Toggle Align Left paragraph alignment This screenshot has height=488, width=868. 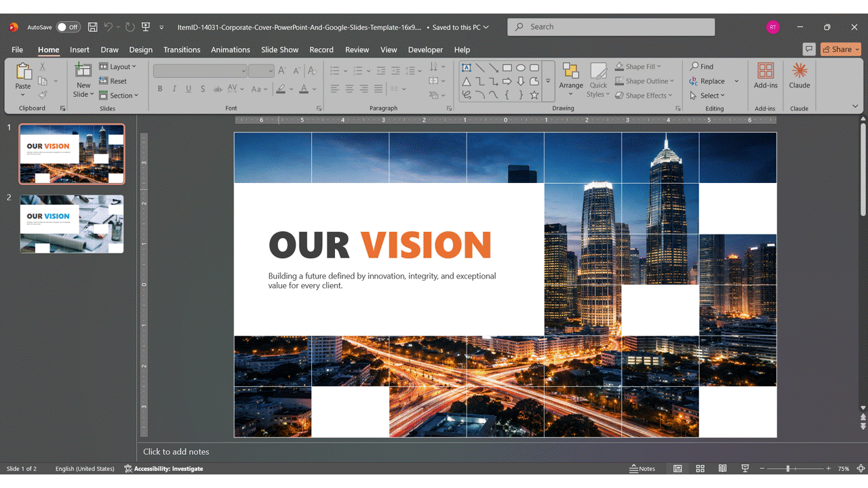tap(335, 89)
